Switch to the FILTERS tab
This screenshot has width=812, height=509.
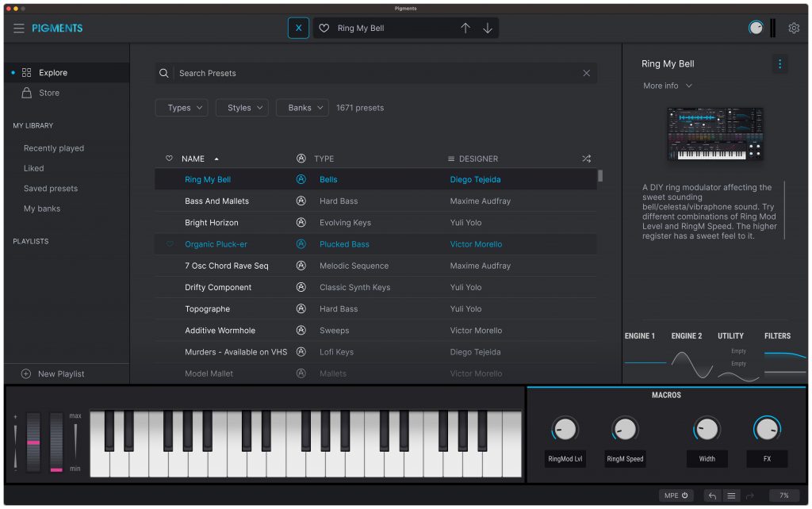pyautogui.click(x=777, y=335)
